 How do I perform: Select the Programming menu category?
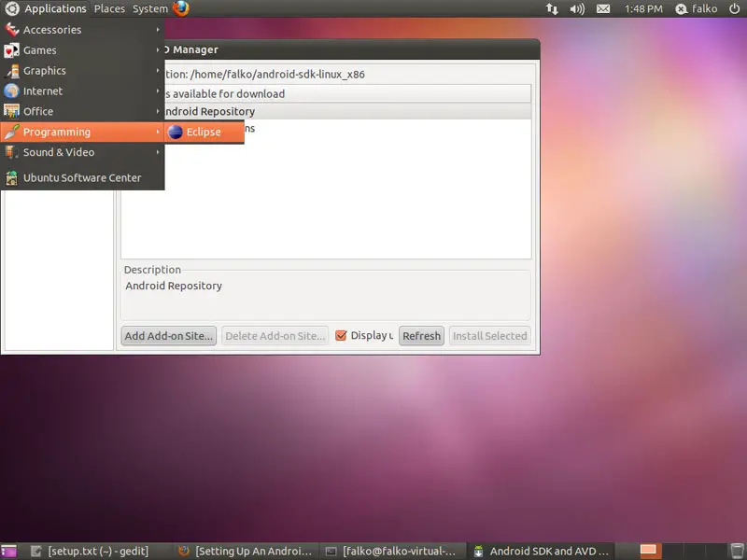click(x=82, y=132)
